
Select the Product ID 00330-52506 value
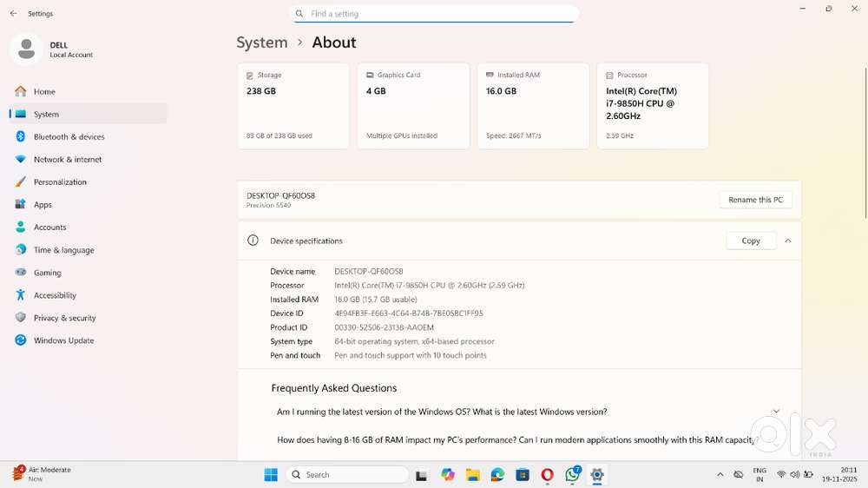coord(385,327)
